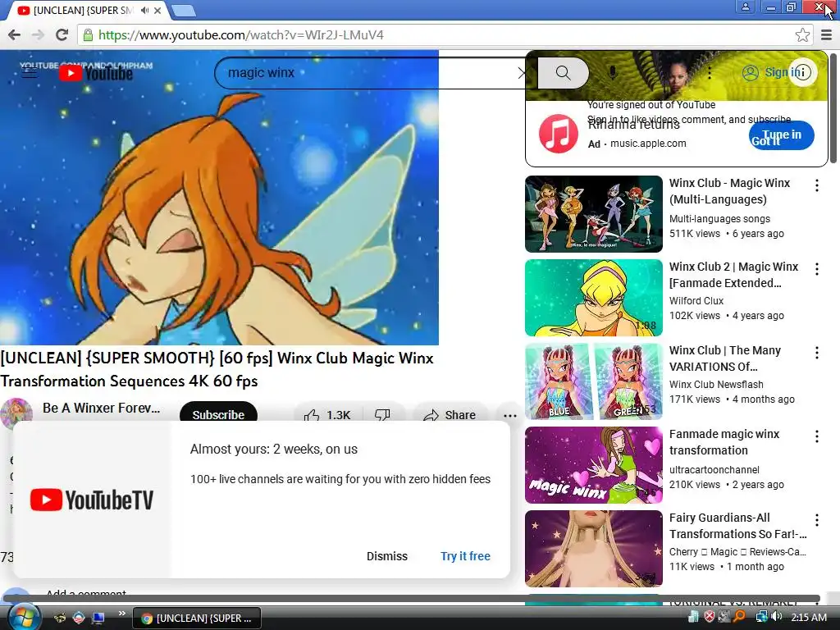Go back with the browser back arrow
The height and width of the screenshot is (630, 840).
tap(15, 35)
